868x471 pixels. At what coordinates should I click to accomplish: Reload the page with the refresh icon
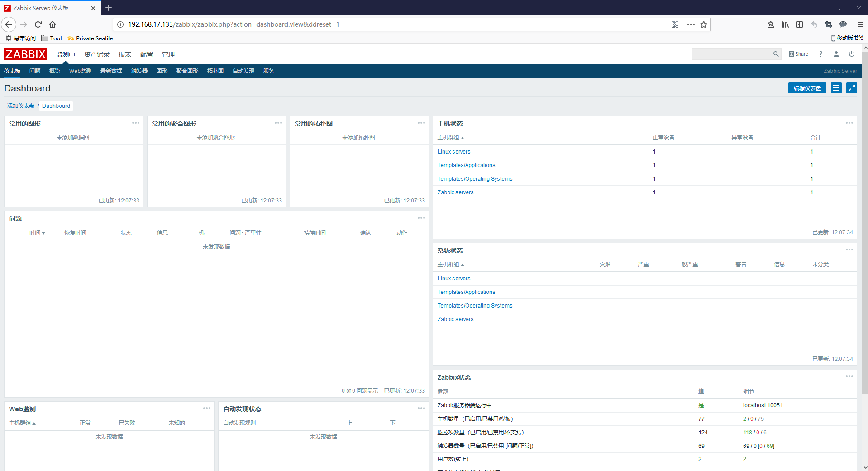pos(38,24)
